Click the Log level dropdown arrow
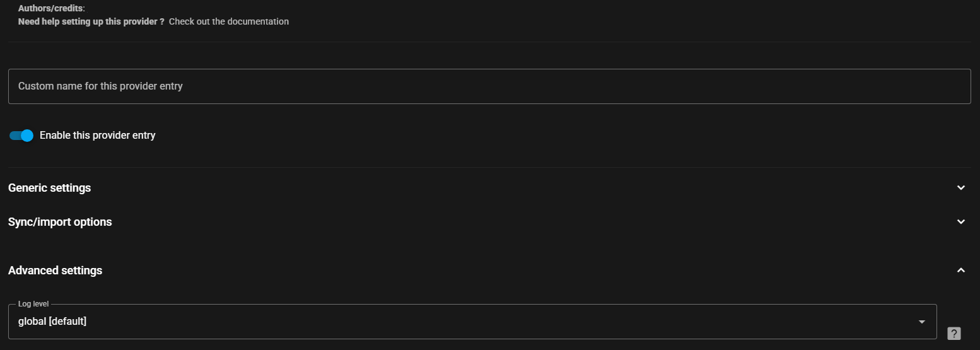The image size is (980, 350). (922, 322)
